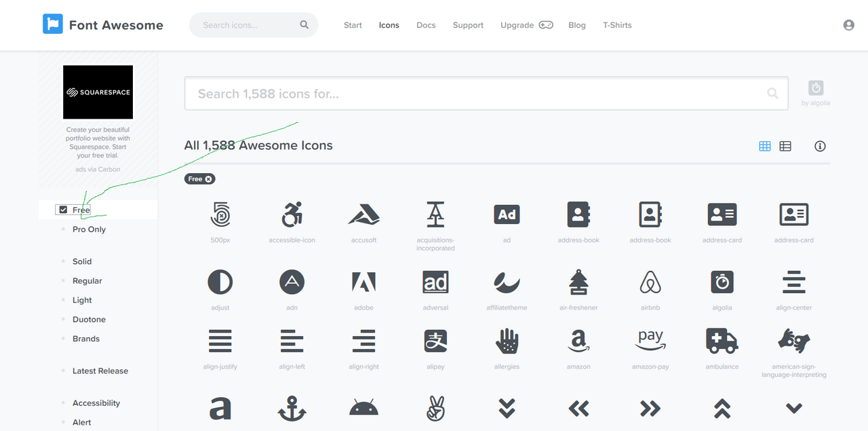The image size is (868, 431).
Task: Filter by the Alert category
Action: click(82, 422)
